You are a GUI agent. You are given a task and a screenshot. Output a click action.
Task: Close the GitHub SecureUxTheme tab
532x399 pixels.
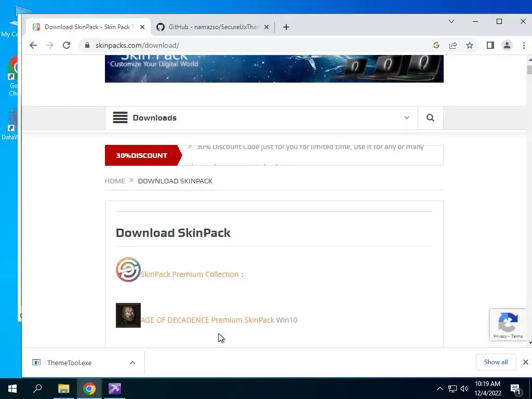click(267, 27)
